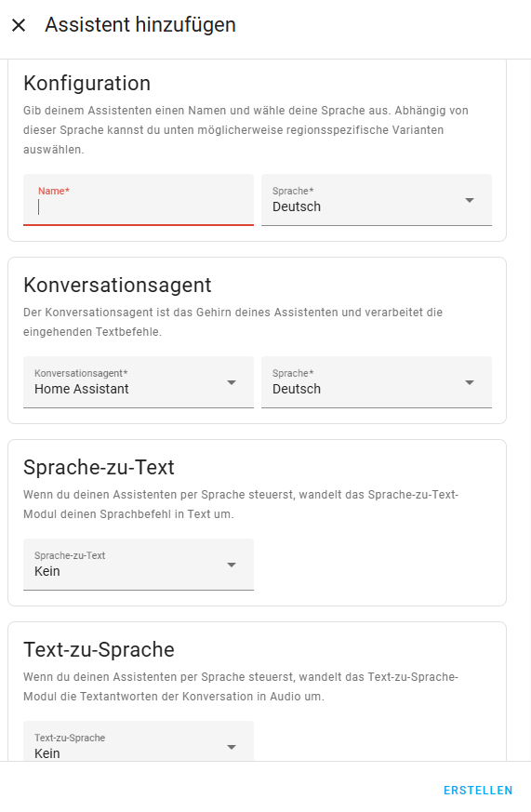Screen dimensions: 531x812
Task: Click the Konfiguration section heading
Action: click(x=86, y=84)
